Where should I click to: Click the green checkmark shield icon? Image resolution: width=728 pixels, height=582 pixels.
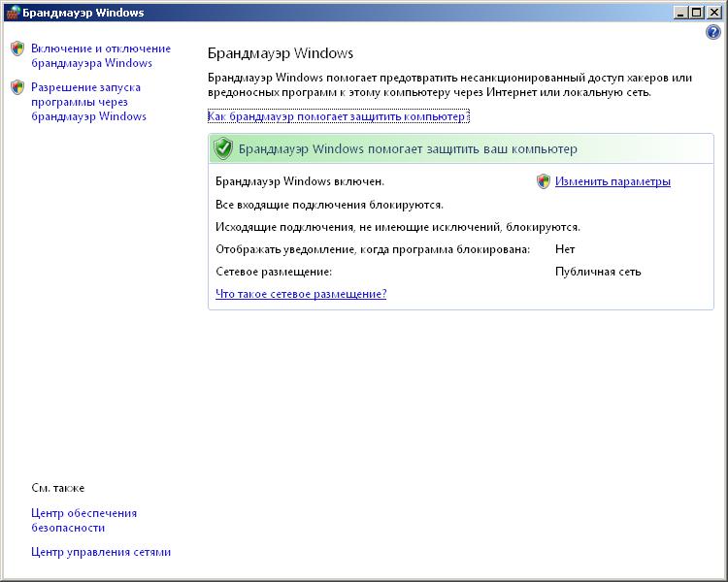point(223,148)
